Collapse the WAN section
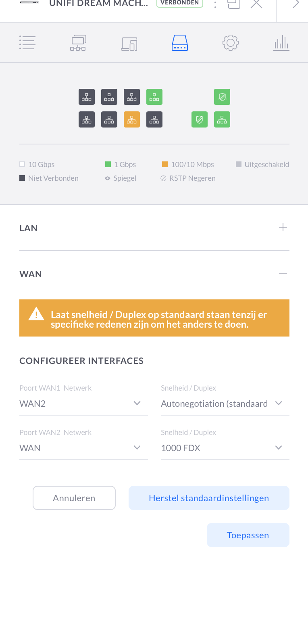 [283, 274]
